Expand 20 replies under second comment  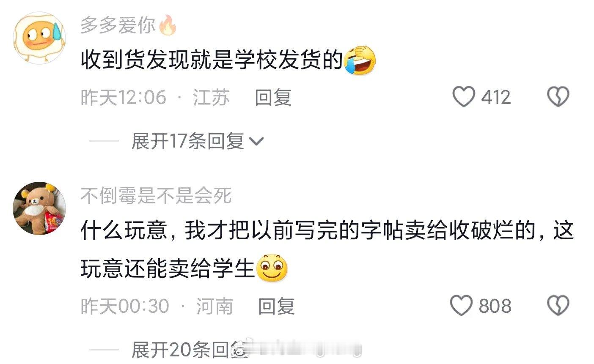click(190, 350)
